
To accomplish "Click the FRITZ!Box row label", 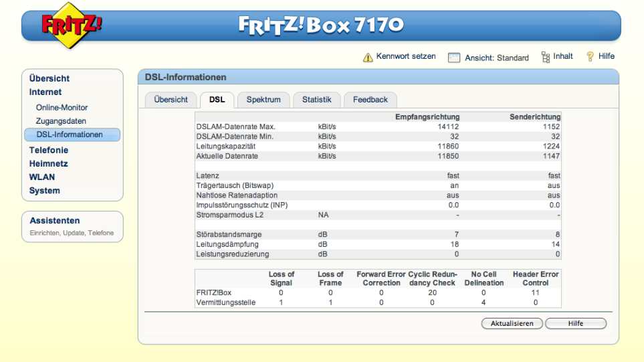I will tap(213, 293).
